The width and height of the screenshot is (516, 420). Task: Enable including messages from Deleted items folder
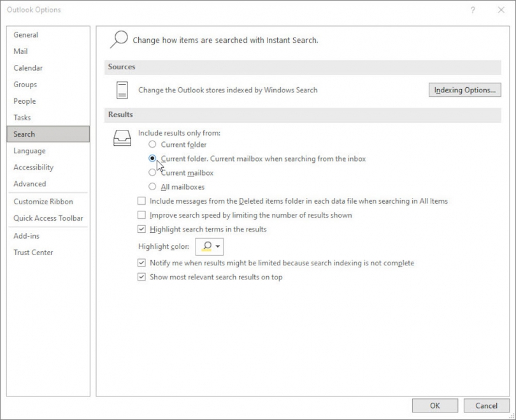141,200
